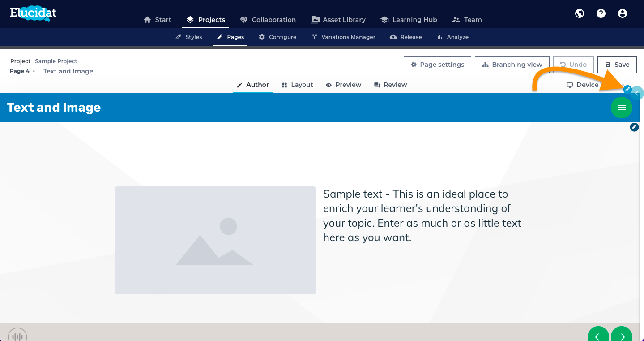Click the 'Sample Project' project name

pyautogui.click(x=56, y=61)
